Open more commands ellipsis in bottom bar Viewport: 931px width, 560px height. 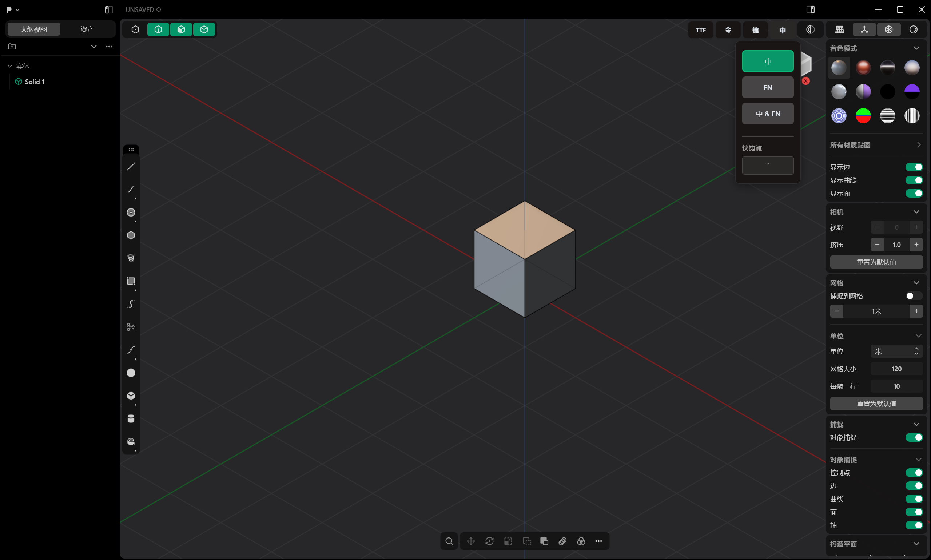point(599,541)
